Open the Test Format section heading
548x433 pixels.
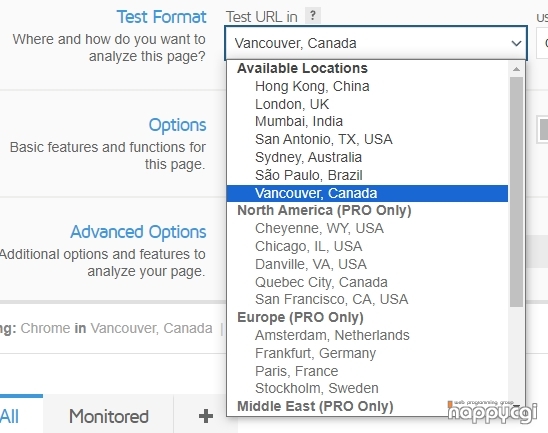pyautogui.click(x=161, y=17)
